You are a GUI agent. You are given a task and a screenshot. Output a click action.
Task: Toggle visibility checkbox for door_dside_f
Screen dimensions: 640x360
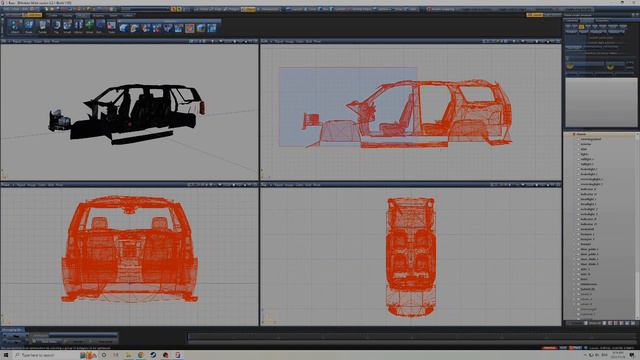[578, 259]
